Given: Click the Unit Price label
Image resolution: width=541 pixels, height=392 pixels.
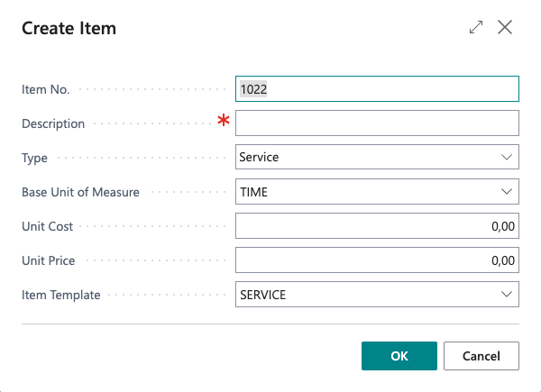Looking at the screenshot, I should tap(49, 260).
